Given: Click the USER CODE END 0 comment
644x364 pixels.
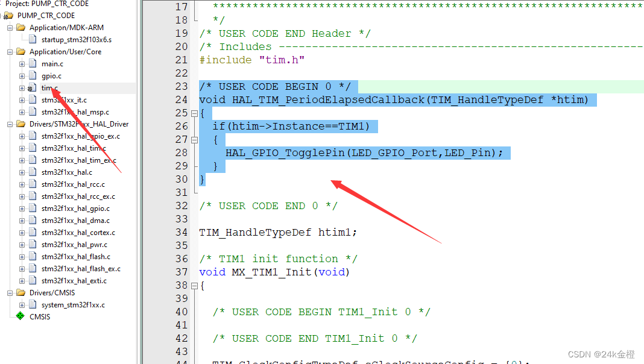Looking at the screenshot, I should click(268, 206).
